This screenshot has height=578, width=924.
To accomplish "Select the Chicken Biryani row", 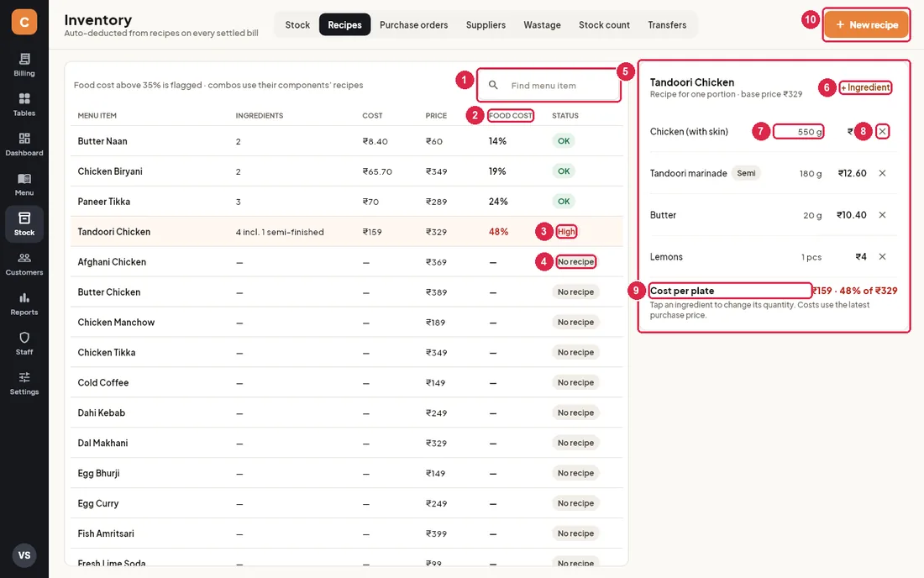I will coord(346,171).
